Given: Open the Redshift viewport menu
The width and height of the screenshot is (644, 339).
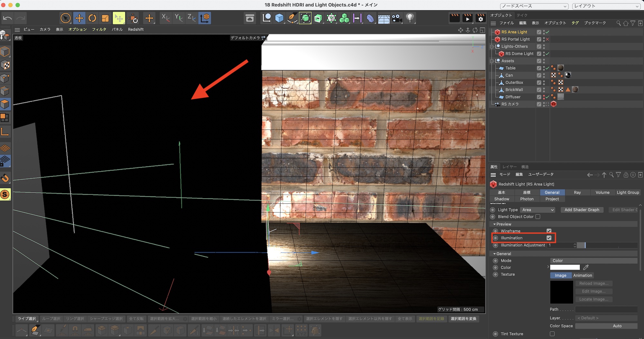Looking at the screenshot, I should point(136,29).
